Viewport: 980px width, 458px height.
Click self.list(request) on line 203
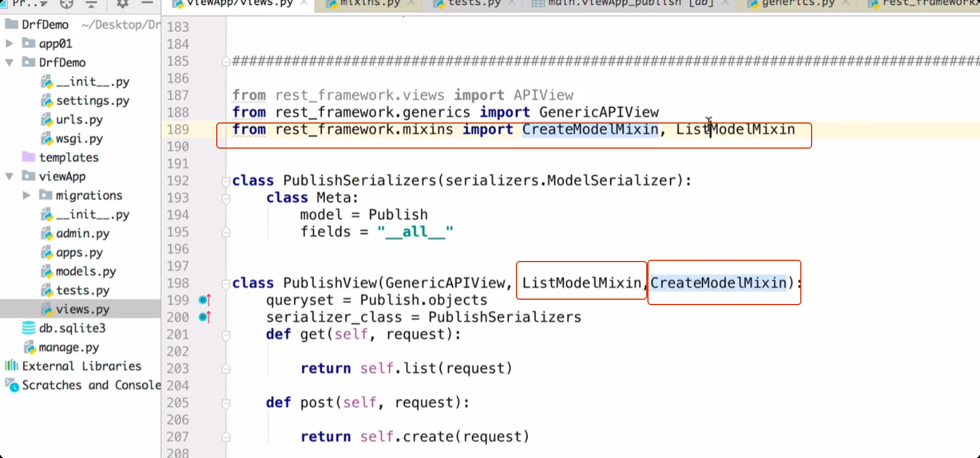coord(436,368)
